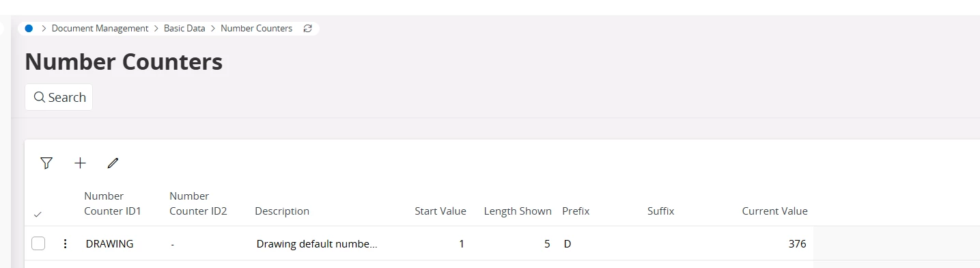Select the Number Counters breadcrumb

click(x=256, y=29)
